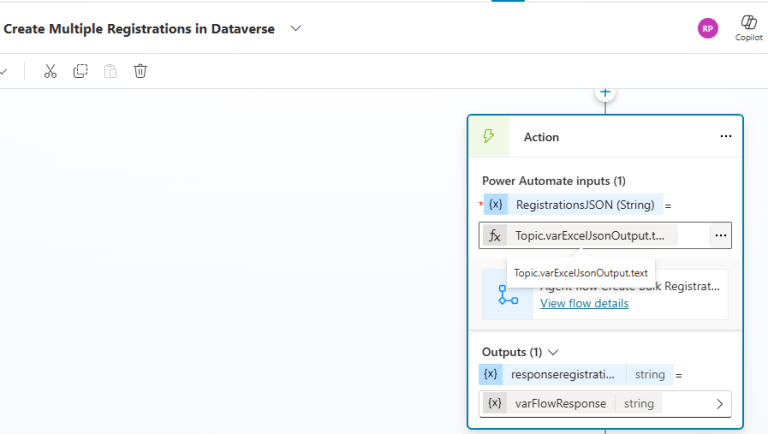768x434 pixels.
Task: Click the agent flow diagram icon
Action: point(508,294)
